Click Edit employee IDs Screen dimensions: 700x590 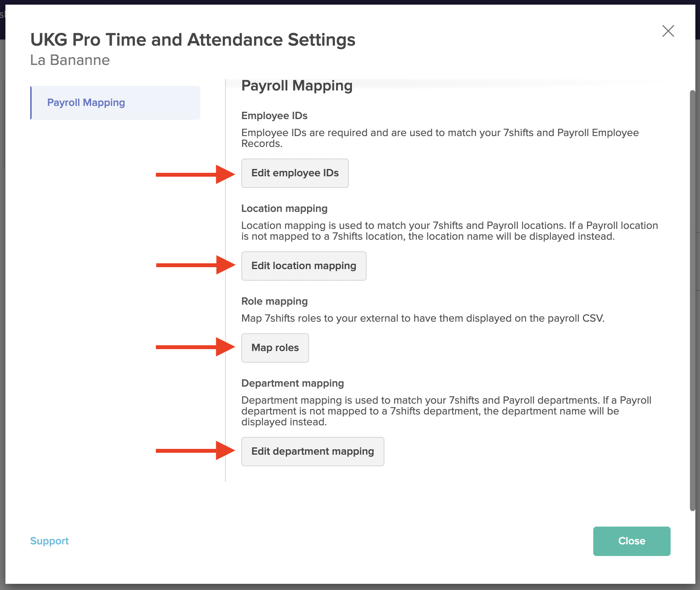tap(295, 173)
